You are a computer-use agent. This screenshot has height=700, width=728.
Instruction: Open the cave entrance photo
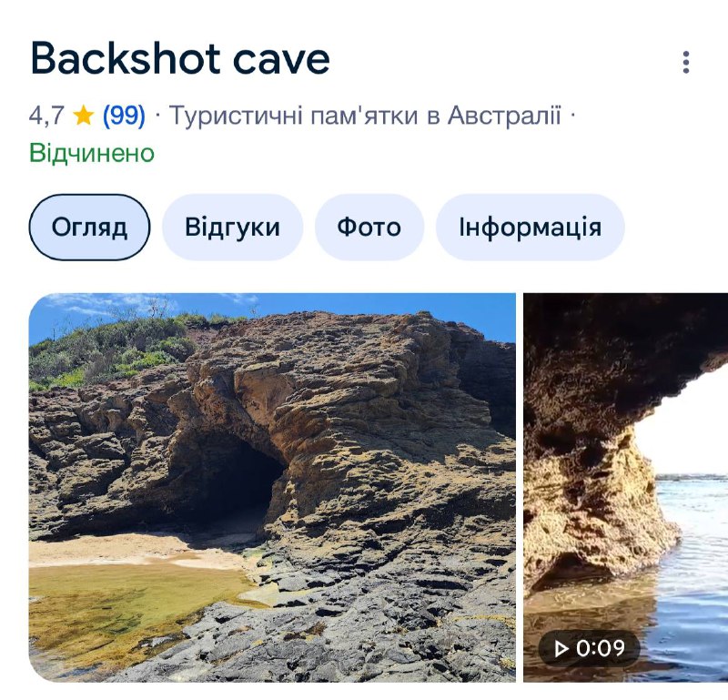tap(272, 487)
